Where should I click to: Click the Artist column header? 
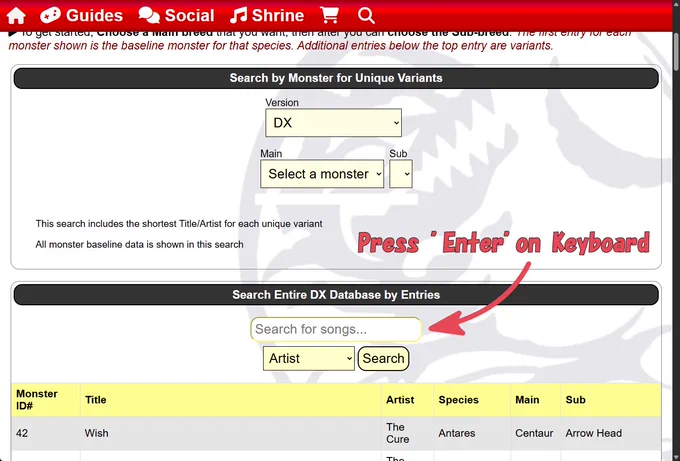point(407,399)
